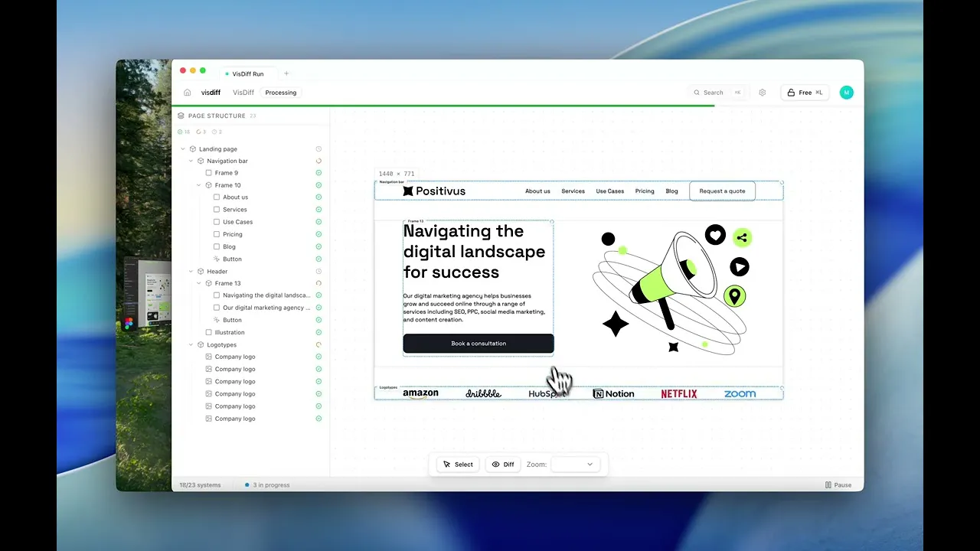980x551 pixels.
Task: Click the frame icon beside Frame 9
Action: point(209,173)
